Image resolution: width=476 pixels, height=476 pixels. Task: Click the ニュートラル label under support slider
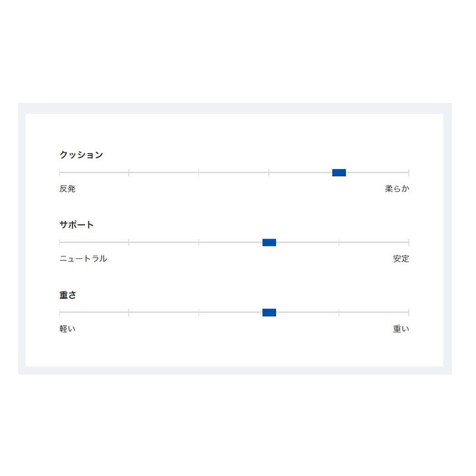click(83, 259)
